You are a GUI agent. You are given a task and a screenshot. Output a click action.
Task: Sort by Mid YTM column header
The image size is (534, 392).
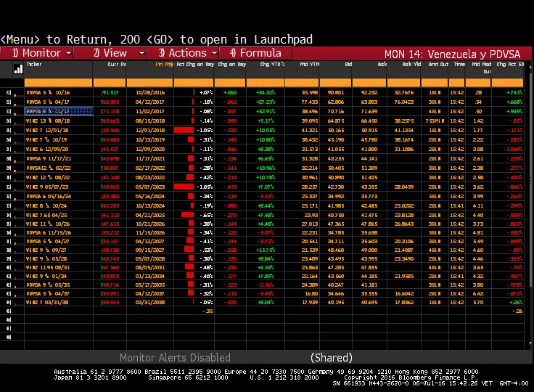tap(309, 64)
